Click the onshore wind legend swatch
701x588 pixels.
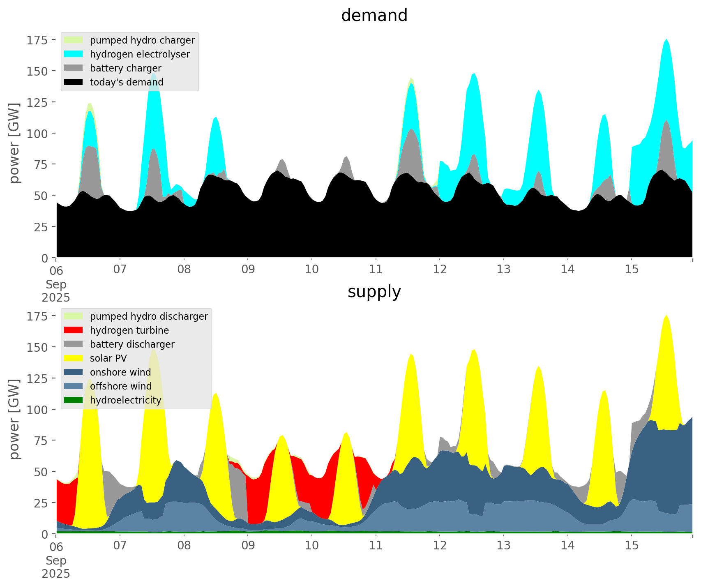[74, 372]
